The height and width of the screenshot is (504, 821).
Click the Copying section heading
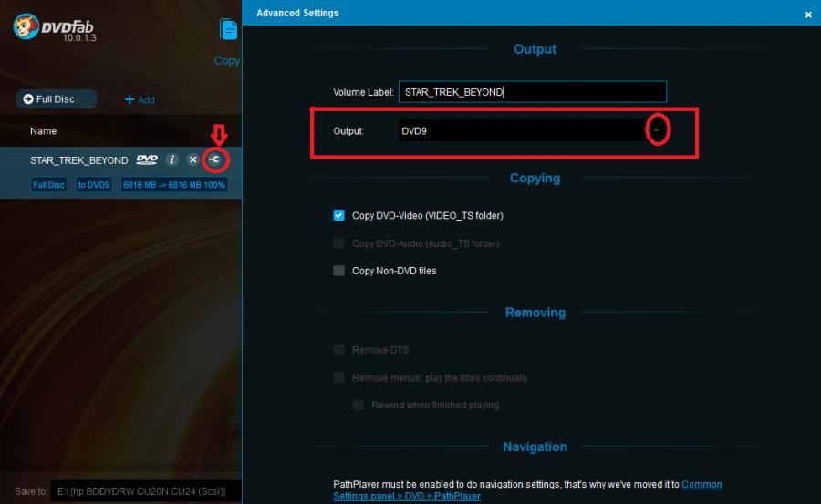[x=535, y=178]
